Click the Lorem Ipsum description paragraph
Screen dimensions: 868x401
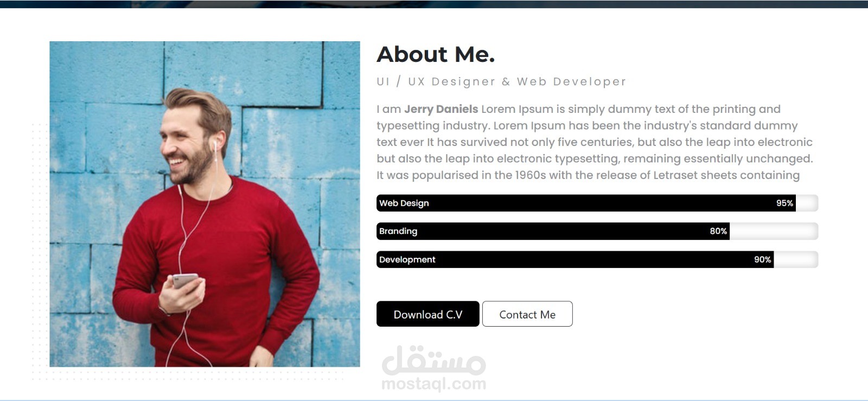click(x=595, y=142)
